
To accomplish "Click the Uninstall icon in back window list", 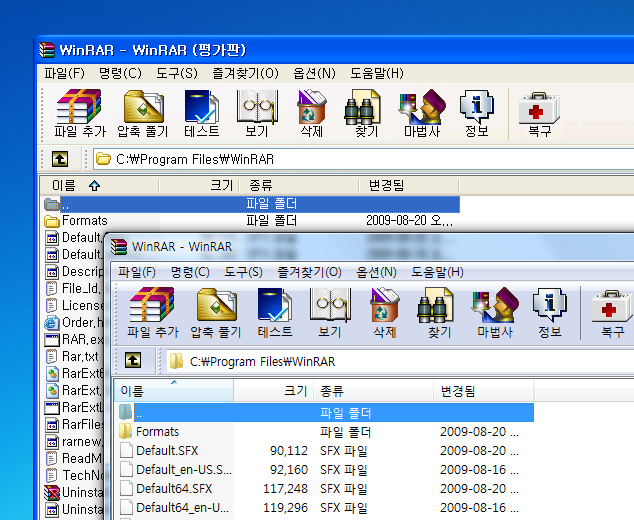I will pos(52,493).
